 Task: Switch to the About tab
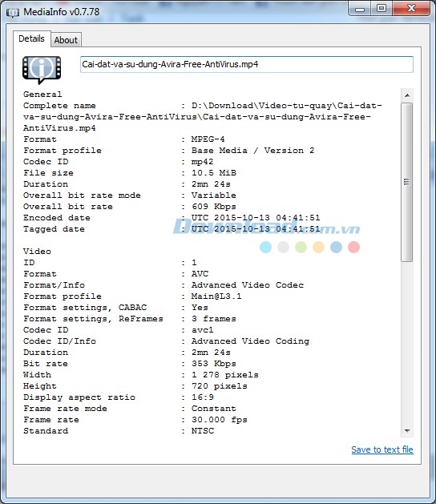(x=66, y=40)
